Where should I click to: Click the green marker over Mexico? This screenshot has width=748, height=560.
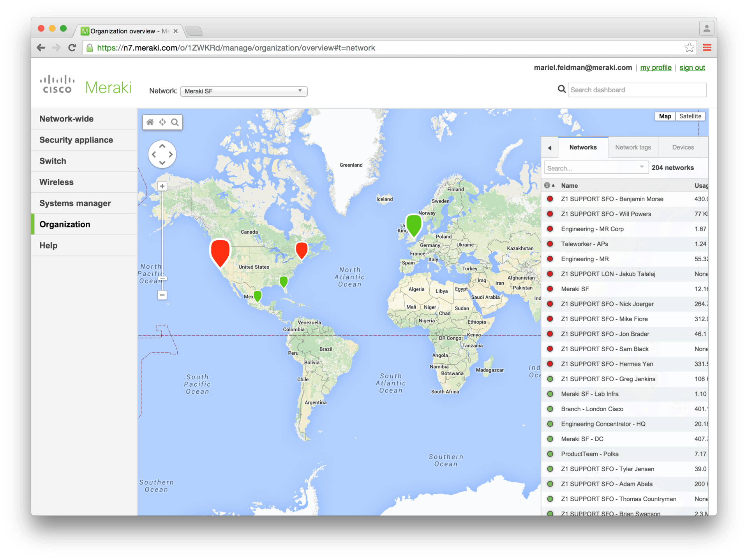(258, 296)
